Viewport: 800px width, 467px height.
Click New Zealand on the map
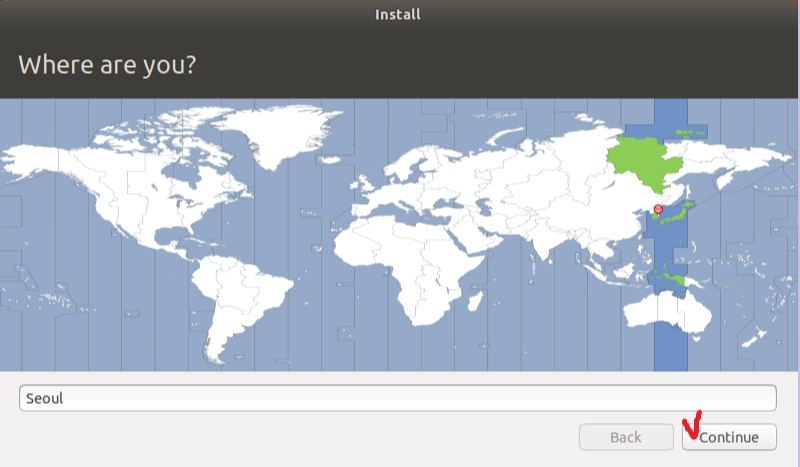[755, 338]
